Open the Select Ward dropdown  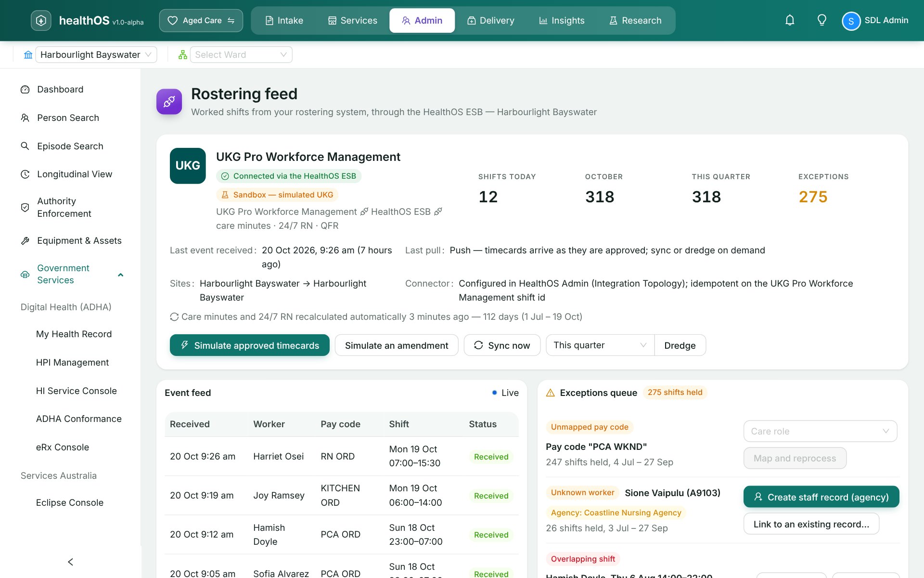pyautogui.click(x=241, y=54)
